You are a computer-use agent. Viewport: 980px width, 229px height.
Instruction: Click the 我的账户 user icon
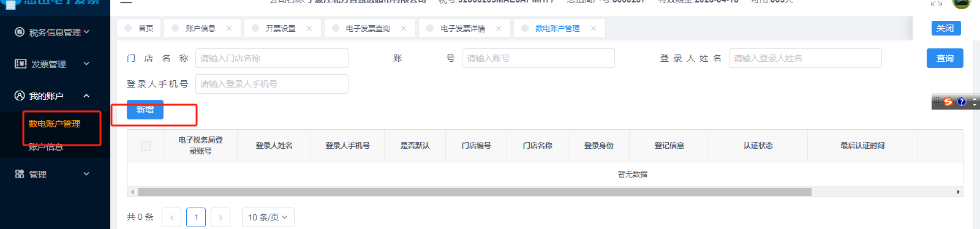[20, 96]
